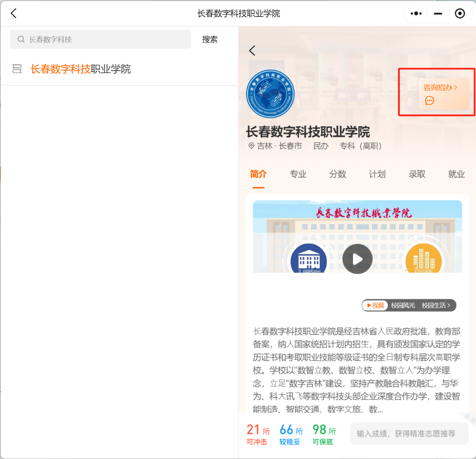The width and height of the screenshot is (476, 459).
Task: Select the 视频 pill
Action: tap(375, 305)
